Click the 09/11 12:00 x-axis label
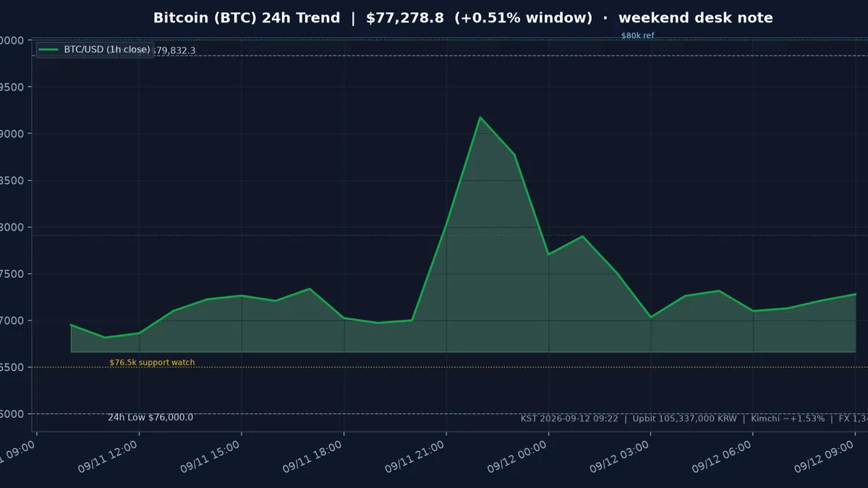868x488 pixels. (x=108, y=456)
